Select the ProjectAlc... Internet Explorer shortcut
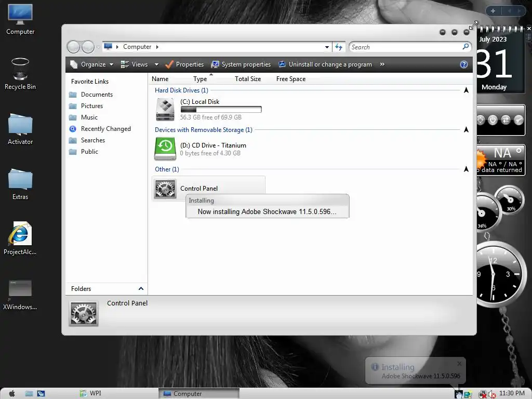The image size is (532, 399). pos(20,238)
